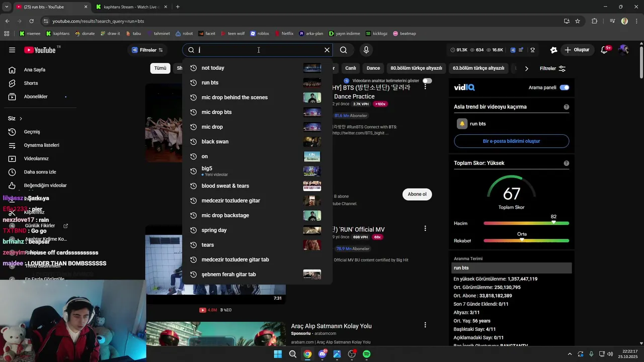This screenshot has height=362, width=644.
Task: Select the 'not today' search suggestion
Action: point(257,68)
